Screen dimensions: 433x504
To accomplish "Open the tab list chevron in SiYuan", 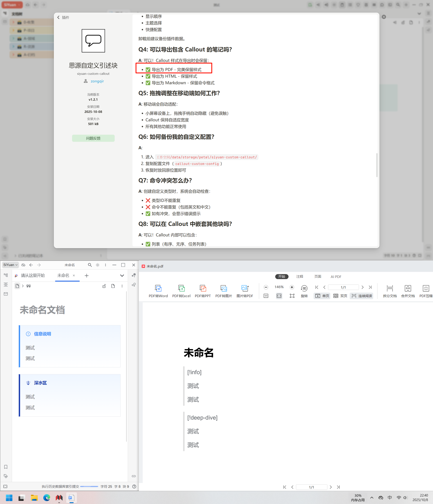I will coord(122,276).
